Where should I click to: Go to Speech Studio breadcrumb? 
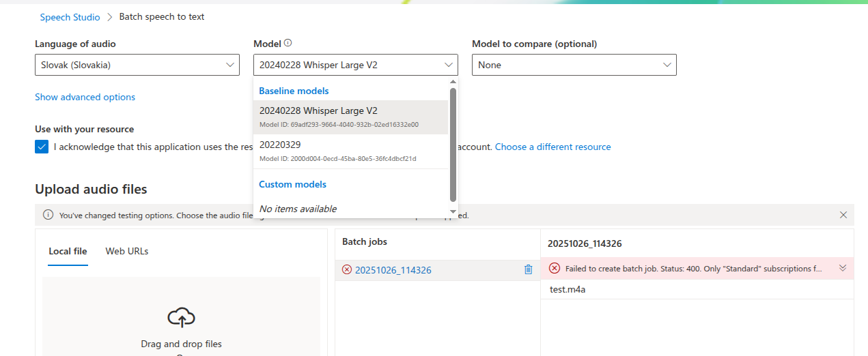point(70,17)
